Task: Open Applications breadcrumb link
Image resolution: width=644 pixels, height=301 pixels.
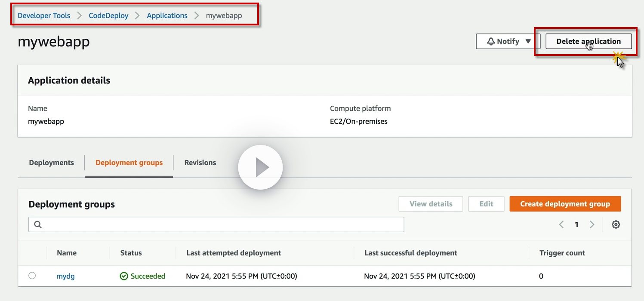Action: (167, 15)
